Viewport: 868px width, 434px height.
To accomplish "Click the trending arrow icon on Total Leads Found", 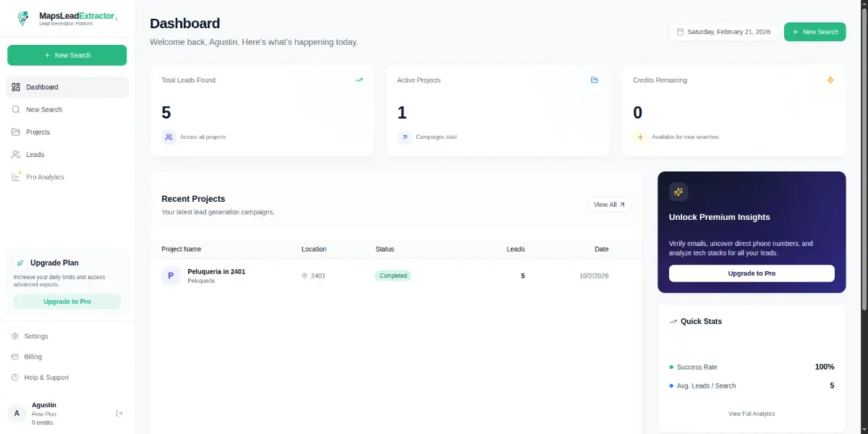I will tap(359, 80).
